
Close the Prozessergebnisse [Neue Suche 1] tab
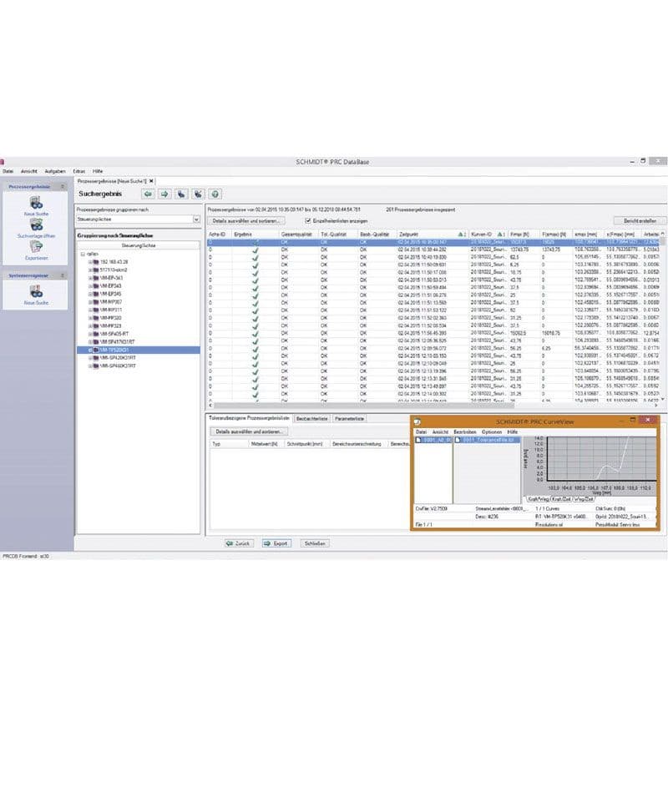tap(151, 181)
